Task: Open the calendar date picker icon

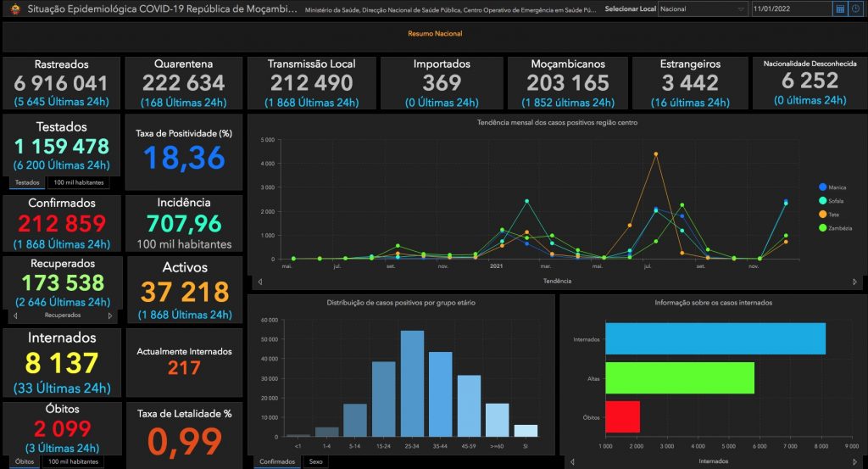Action: (x=840, y=9)
